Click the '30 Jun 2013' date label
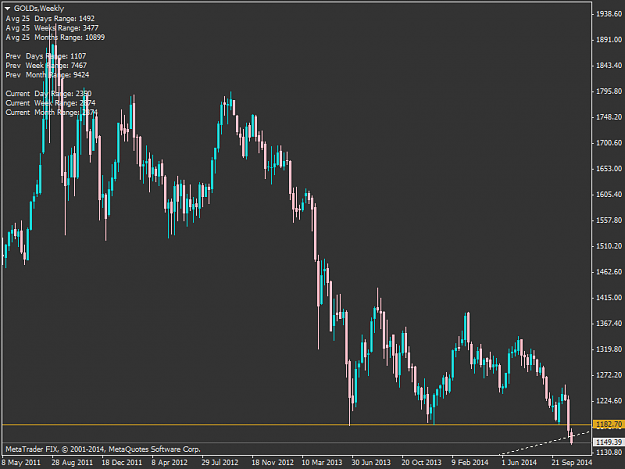 coord(371,463)
